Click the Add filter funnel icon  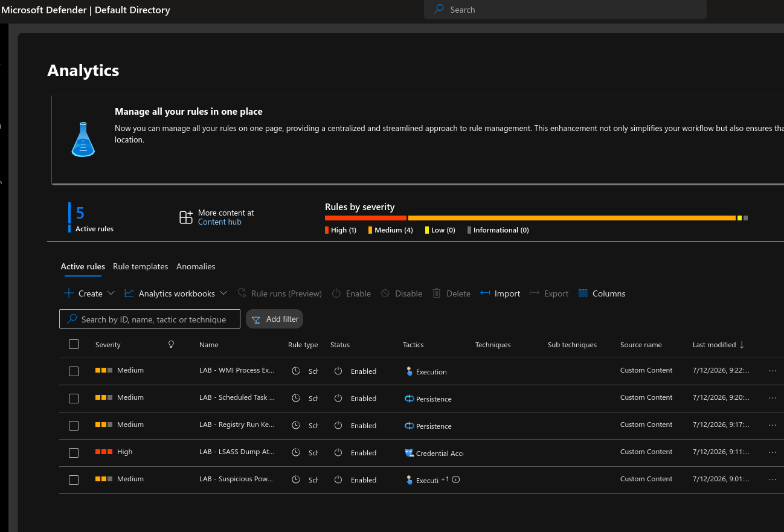256,319
